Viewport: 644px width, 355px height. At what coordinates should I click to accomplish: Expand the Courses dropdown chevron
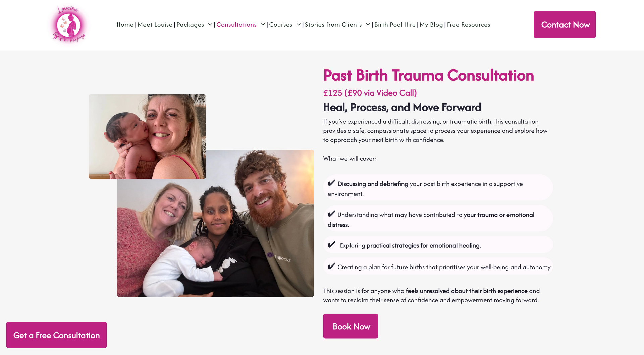coord(298,24)
